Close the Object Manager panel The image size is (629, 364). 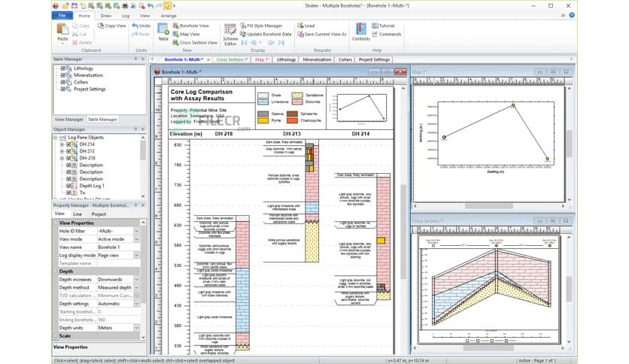142,129
